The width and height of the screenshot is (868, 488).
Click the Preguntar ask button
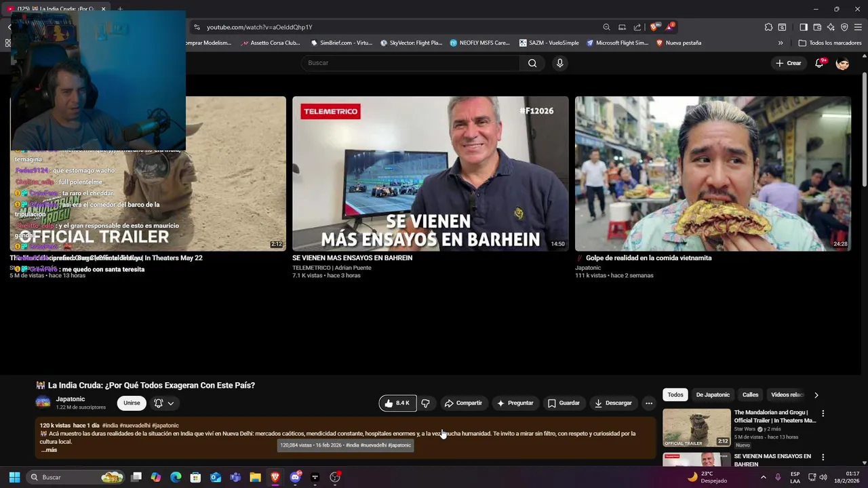click(515, 403)
